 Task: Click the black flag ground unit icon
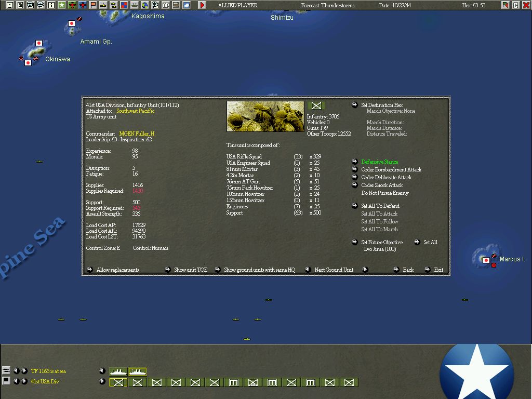(6, 381)
